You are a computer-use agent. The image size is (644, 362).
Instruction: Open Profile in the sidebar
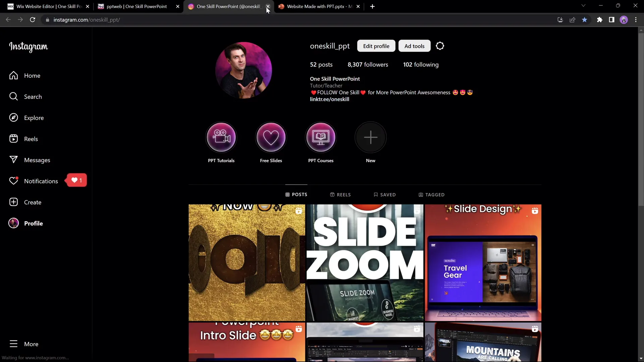pyautogui.click(x=26, y=224)
